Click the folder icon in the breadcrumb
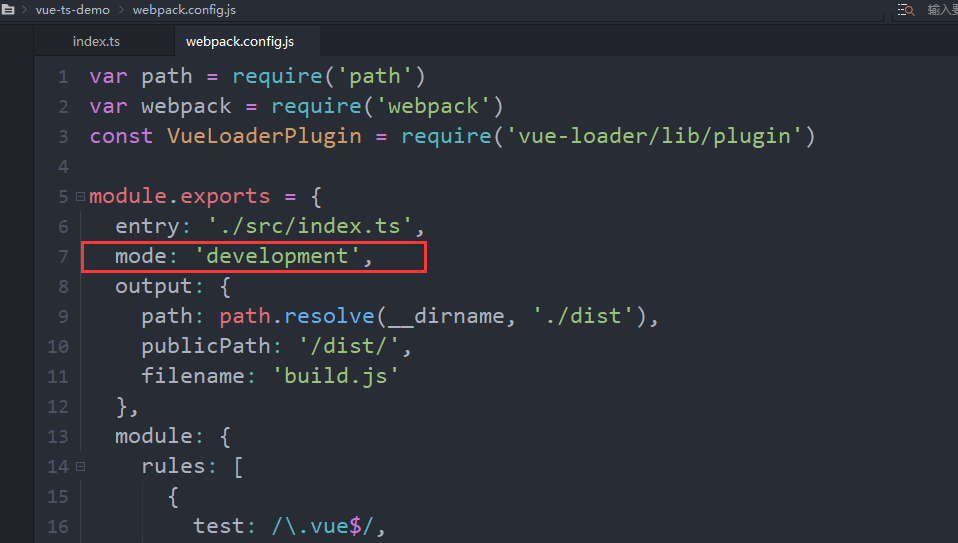The width and height of the screenshot is (958, 543). 8,9
